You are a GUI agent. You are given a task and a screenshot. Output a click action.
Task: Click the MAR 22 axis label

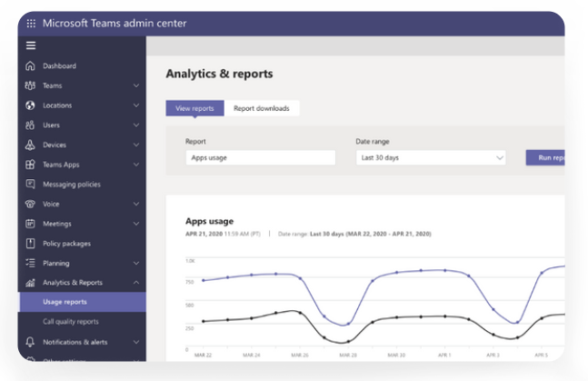pyautogui.click(x=203, y=355)
